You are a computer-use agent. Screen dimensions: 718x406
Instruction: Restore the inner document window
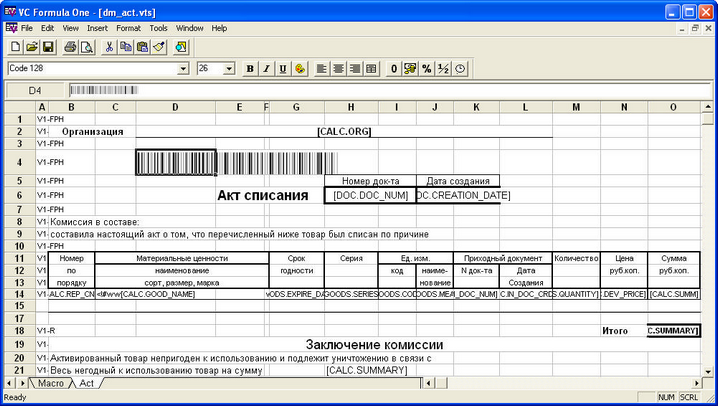(696, 28)
